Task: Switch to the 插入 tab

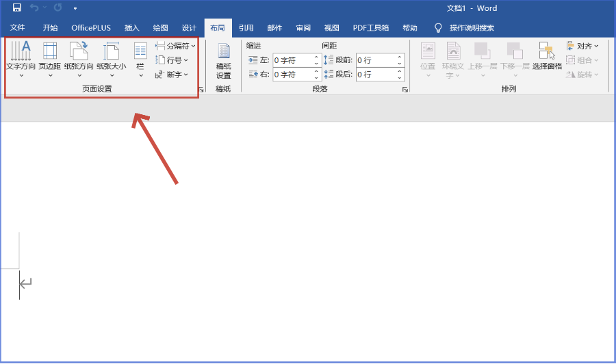Action: (x=131, y=28)
